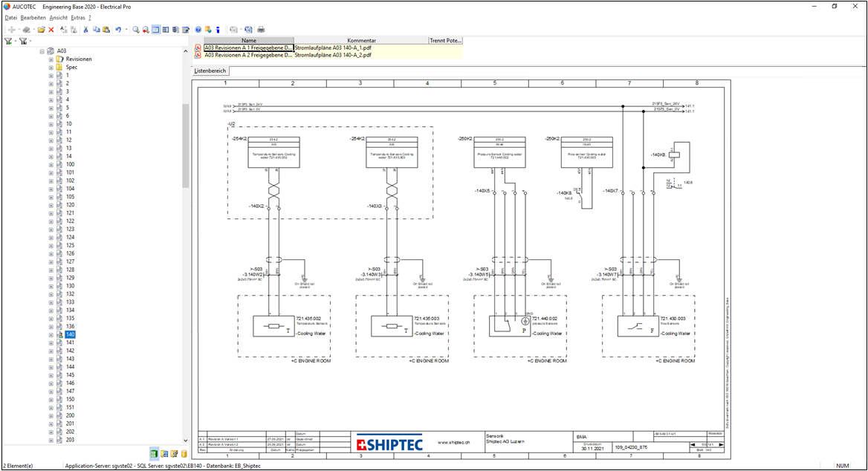
Task: Select sheet 203 in the tree
Action: coord(71,440)
